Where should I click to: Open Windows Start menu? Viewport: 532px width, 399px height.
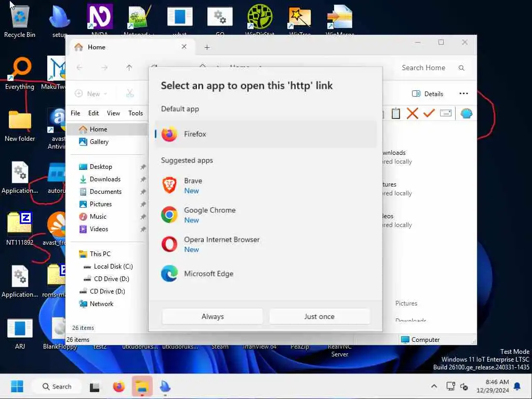[x=17, y=386]
